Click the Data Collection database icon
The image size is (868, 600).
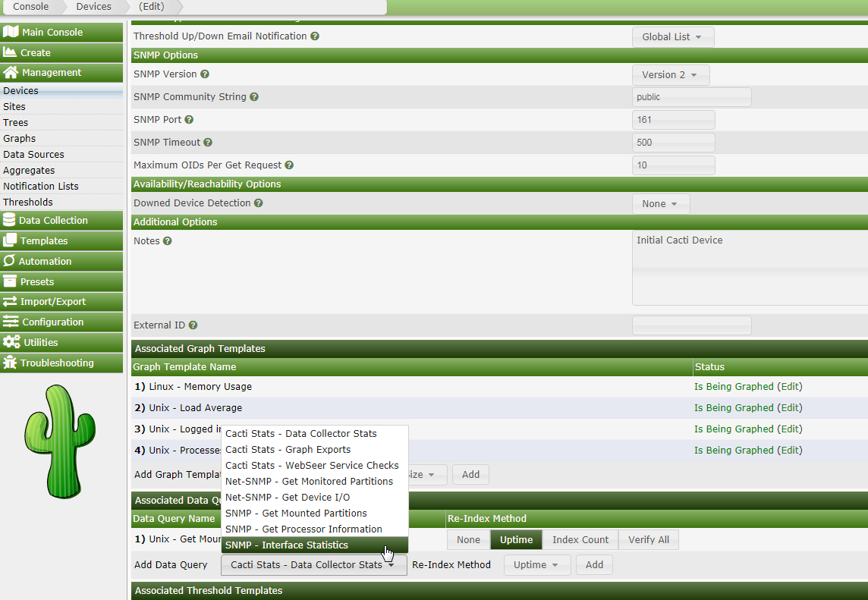[9, 220]
